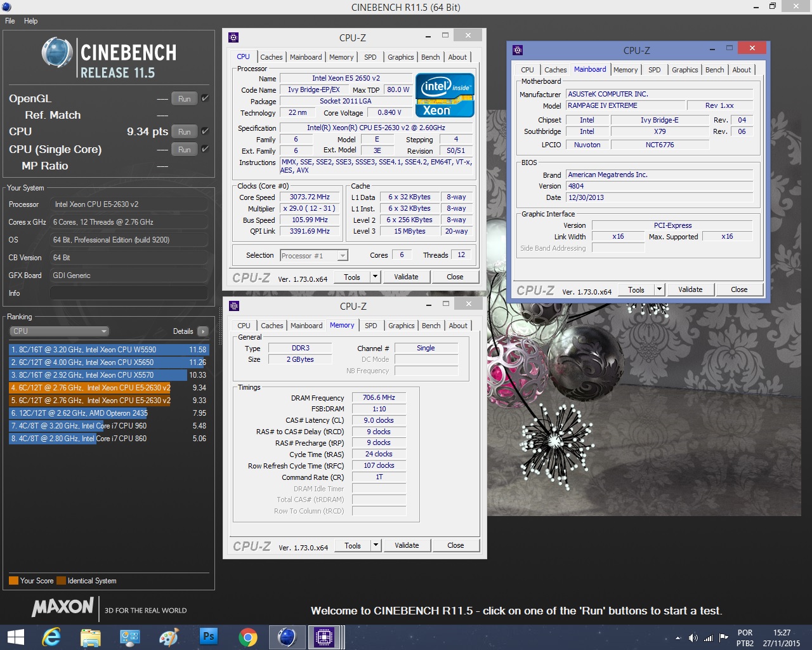Toggle the CPU Single Core test checkbox
This screenshot has width=812, height=650.
coord(205,149)
